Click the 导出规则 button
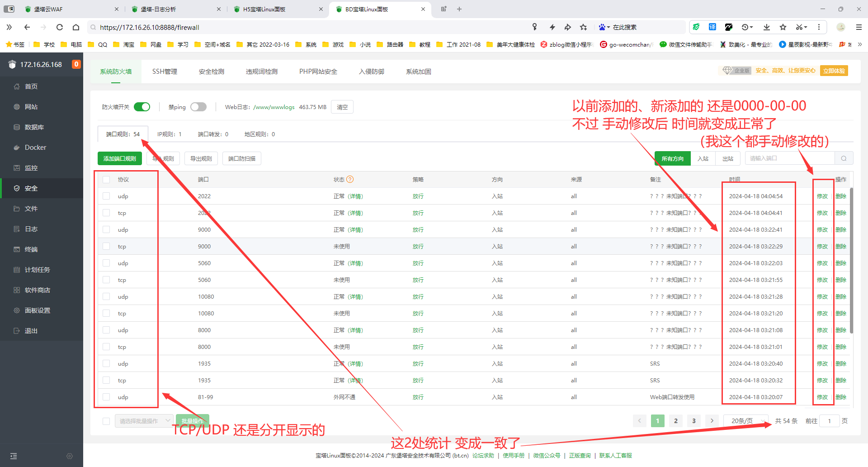The width and height of the screenshot is (868, 467). click(201, 158)
